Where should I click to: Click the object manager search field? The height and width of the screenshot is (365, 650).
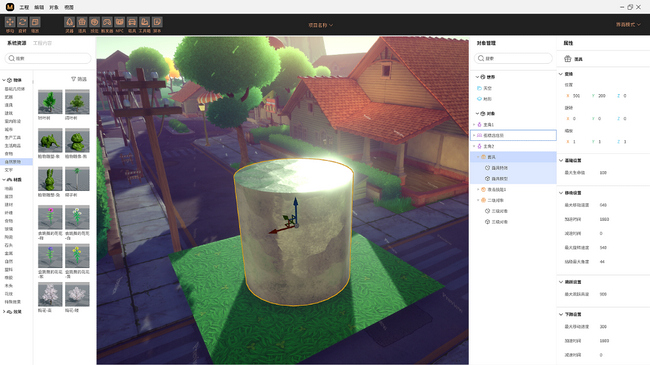point(513,58)
